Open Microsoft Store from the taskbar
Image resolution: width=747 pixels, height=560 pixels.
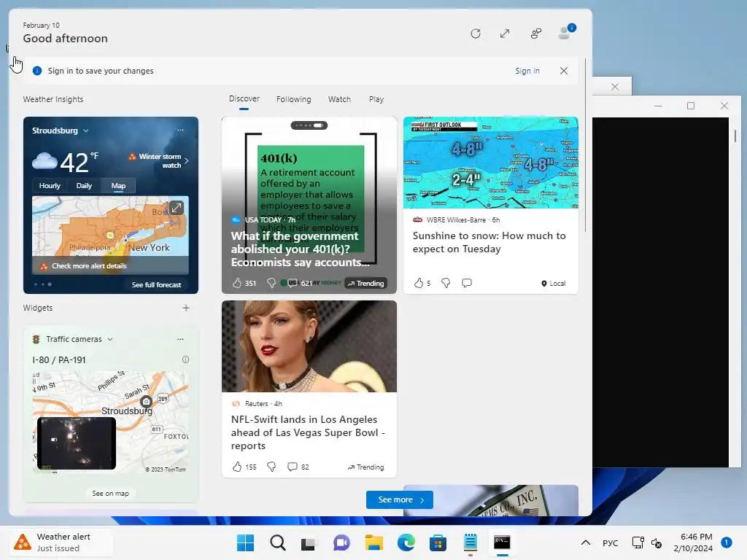[x=438, y=542]
